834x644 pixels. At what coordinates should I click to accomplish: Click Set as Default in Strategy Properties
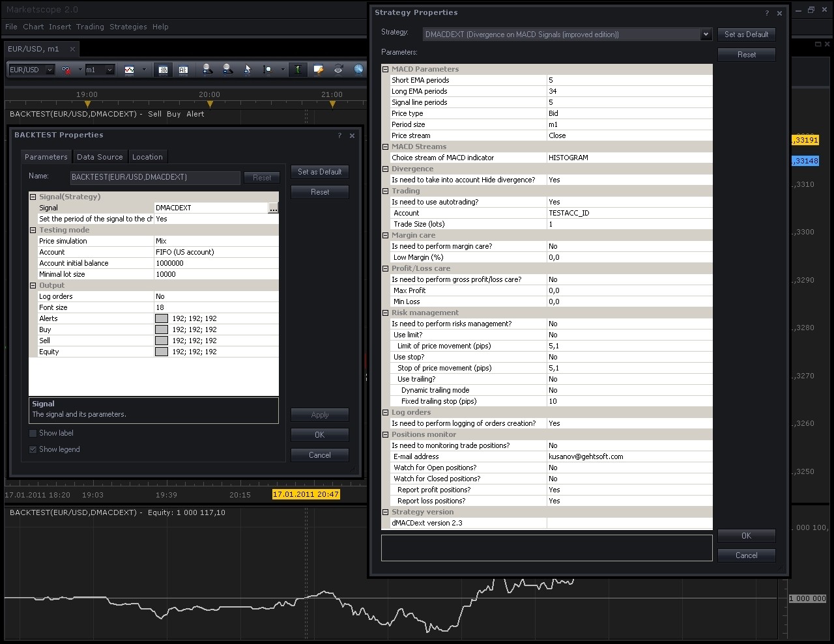[747, 35]
